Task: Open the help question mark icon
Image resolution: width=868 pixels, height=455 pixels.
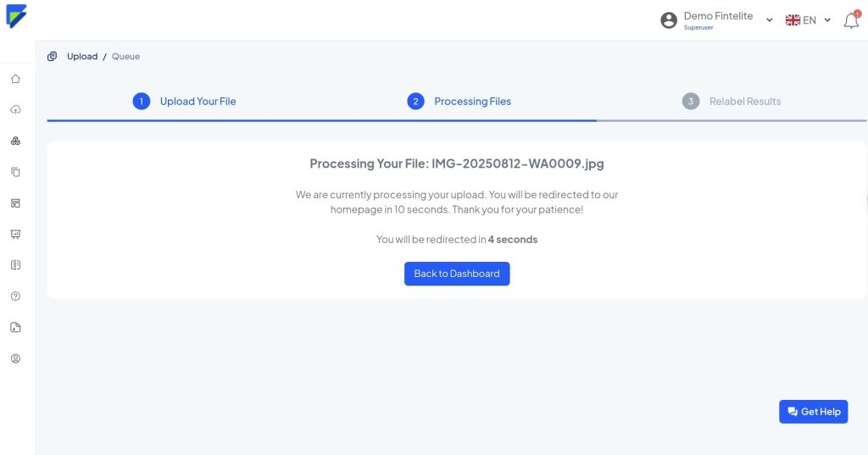Action: (15, 297)
